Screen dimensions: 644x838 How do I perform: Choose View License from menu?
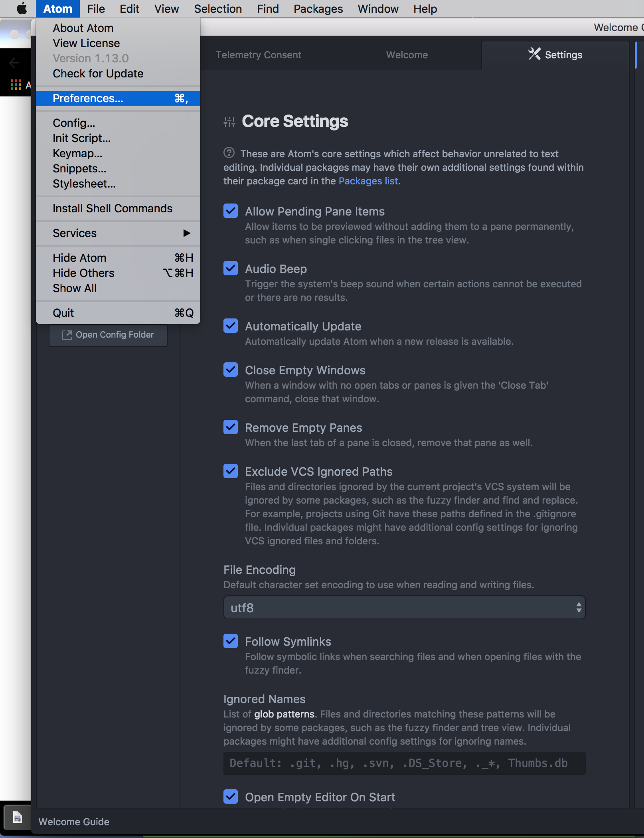coord(118,43)
